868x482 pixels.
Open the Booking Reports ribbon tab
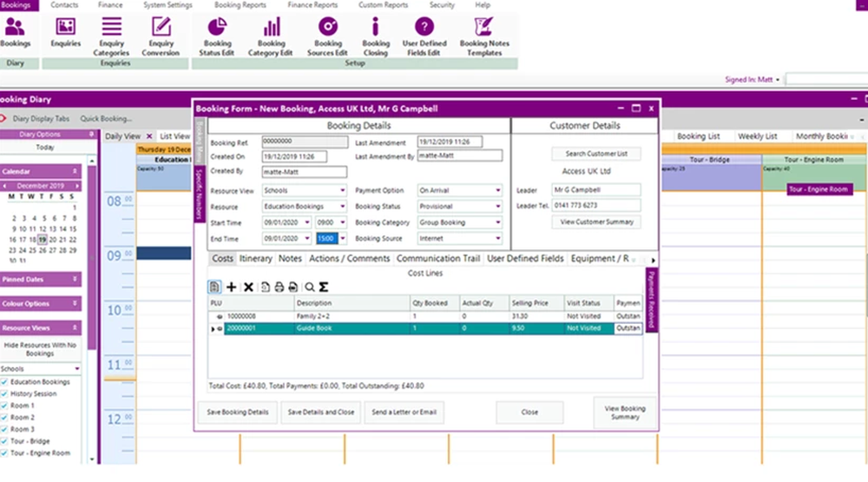240,5
